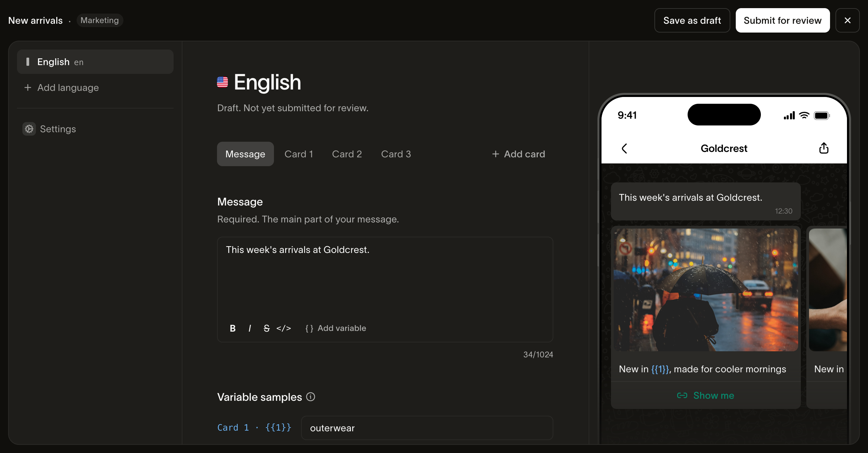The image size is (868, 453).
Task: Select the Card 3 tab
Action: coord(396,154)
